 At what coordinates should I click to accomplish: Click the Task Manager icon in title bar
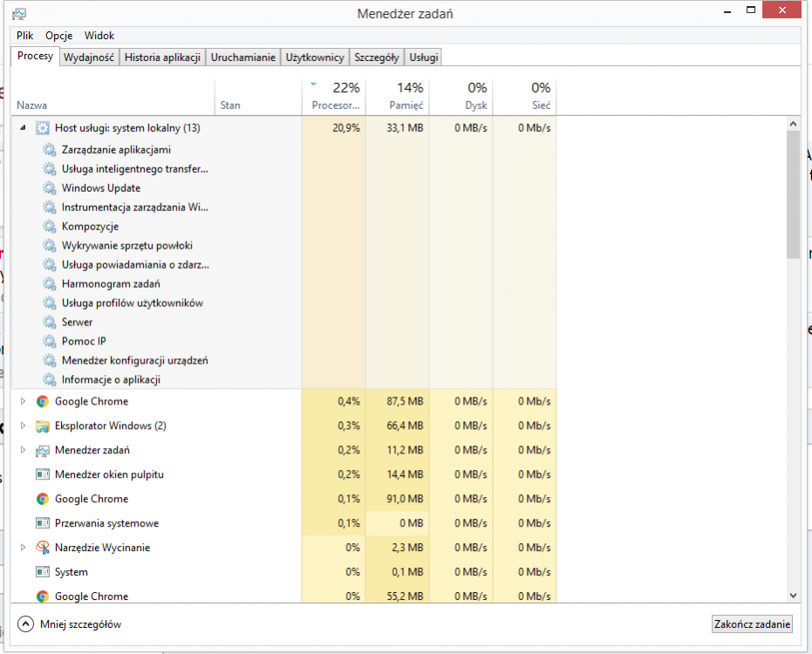19,14
